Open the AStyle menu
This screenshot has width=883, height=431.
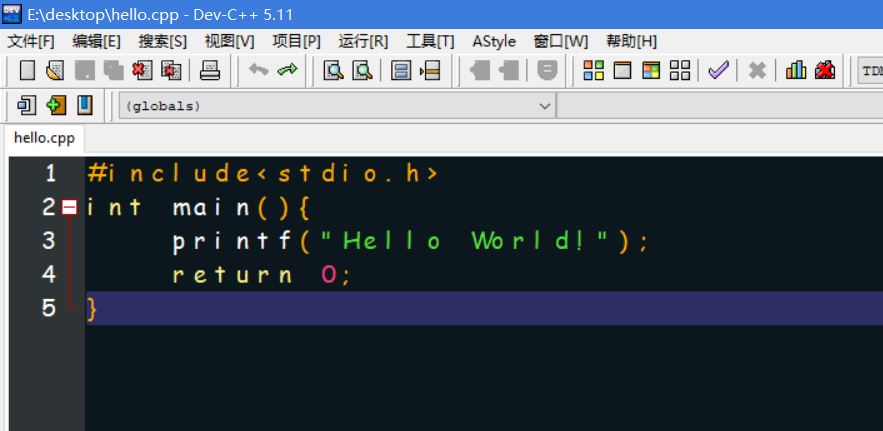tap(494, 41)
